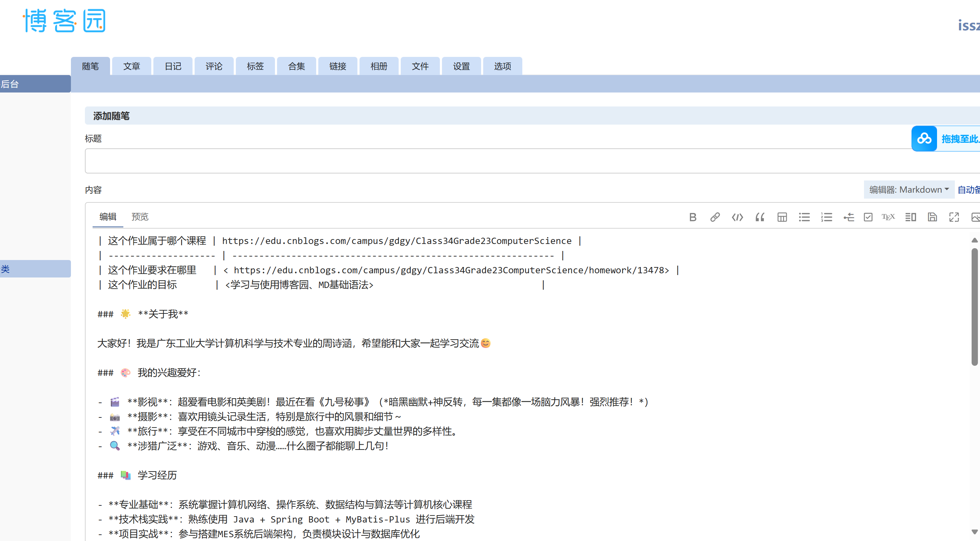
Task: Insert a code block
Action: point(737,217)
